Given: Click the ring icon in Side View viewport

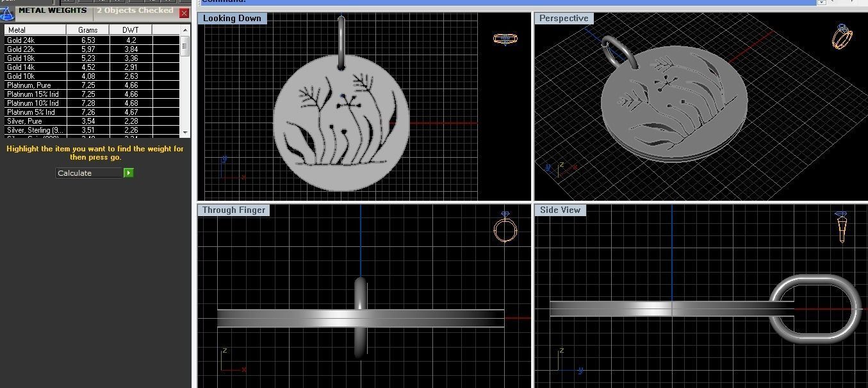Looking at the screenshot, I should (x=842, y=227).
